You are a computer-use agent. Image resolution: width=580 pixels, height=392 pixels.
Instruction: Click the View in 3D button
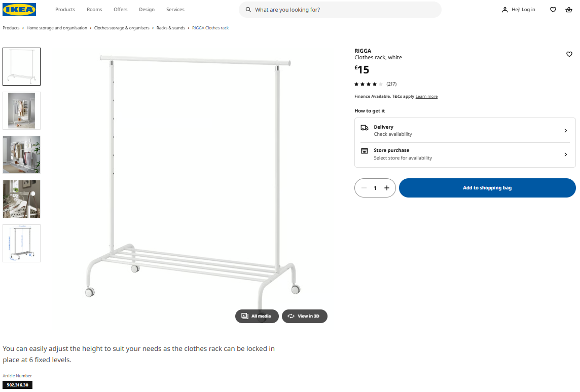point(304,316)
